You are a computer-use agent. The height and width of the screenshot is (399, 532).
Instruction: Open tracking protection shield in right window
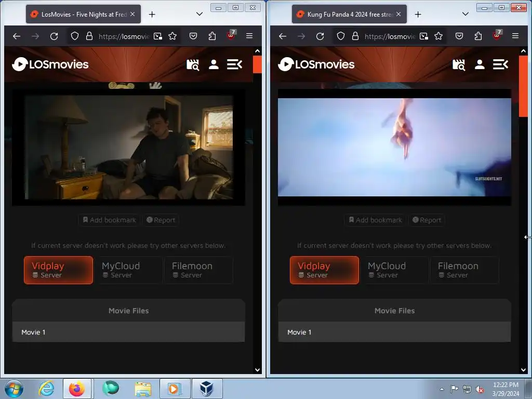(x=341, y=36)
